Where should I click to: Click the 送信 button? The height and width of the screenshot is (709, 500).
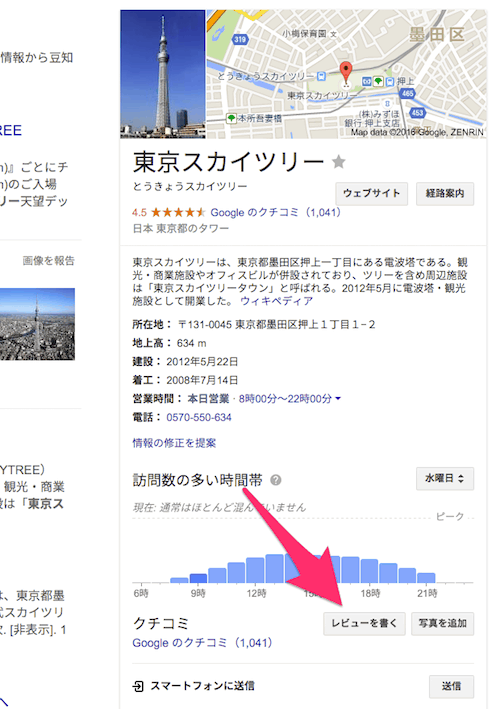[452, 686]
